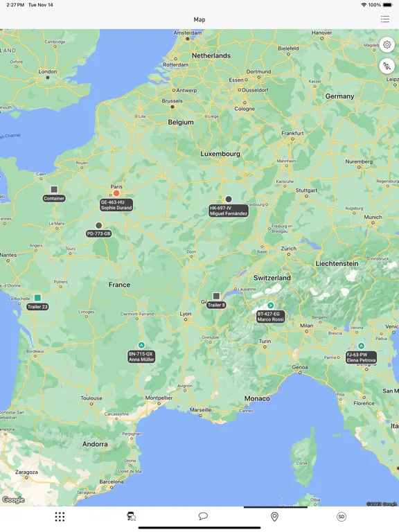Image resolution: width=399 pixels, height=532 pixels.
Task: Check the battery indicator in status bar
Action: tap(388, 5)
